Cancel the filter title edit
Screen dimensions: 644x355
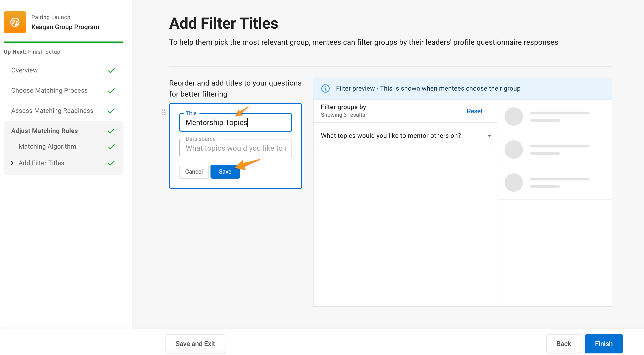pos(194,172)
